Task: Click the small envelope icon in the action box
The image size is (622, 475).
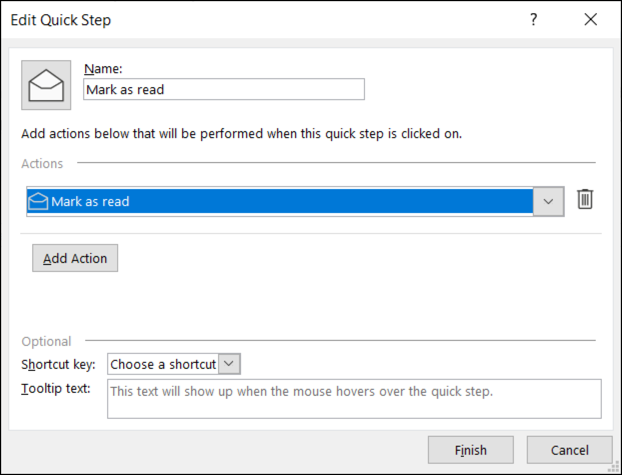Action: (39, 201)
